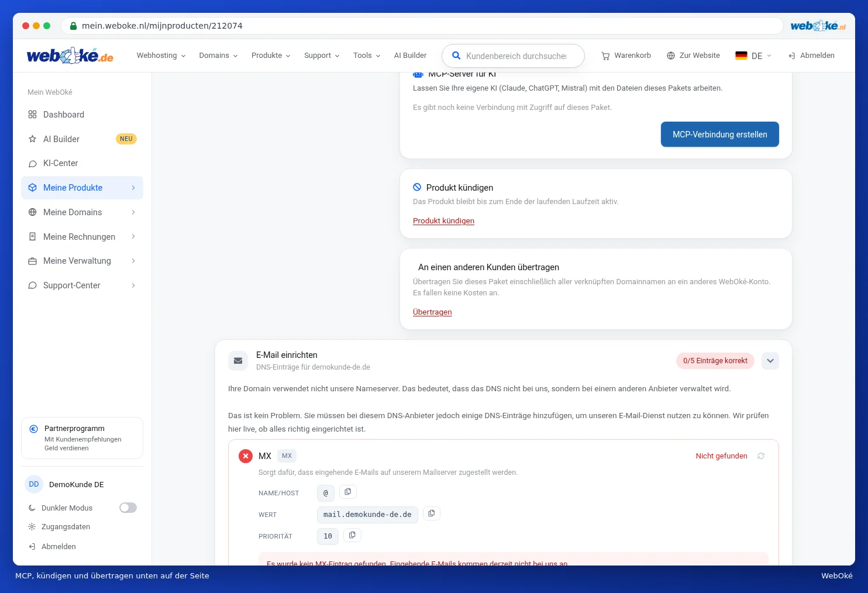Viewport: 868px width, 593px height.
Task: Expand the Webhosting menu
Action: pos(161,56)
